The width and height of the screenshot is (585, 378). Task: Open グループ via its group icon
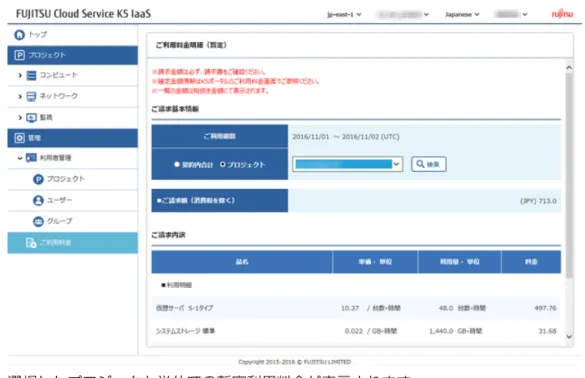point(38,221)
